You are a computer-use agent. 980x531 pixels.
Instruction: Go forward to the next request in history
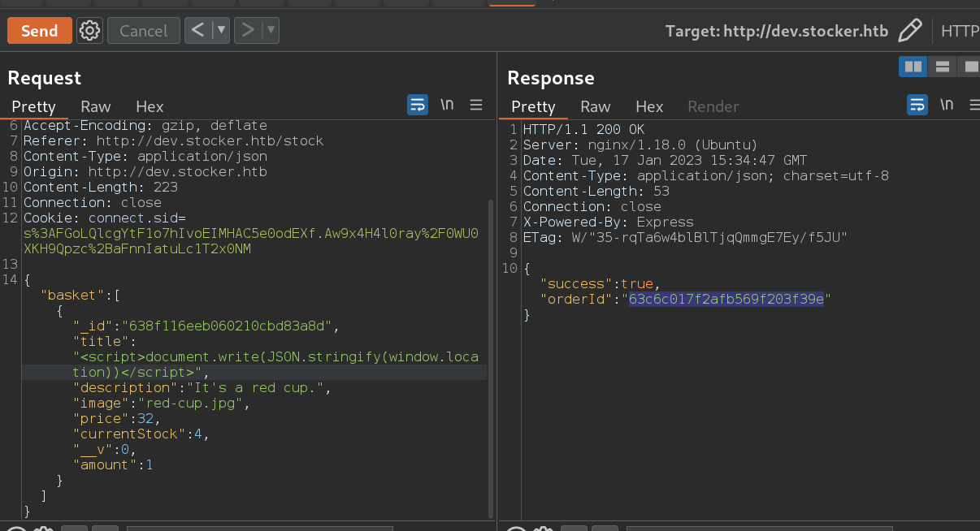[248, 31]
